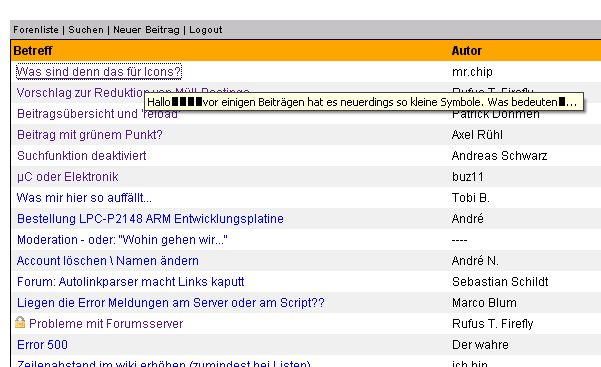Click author name André N.
The width and height of the screenshot is (601, 367).
(475, 261)
